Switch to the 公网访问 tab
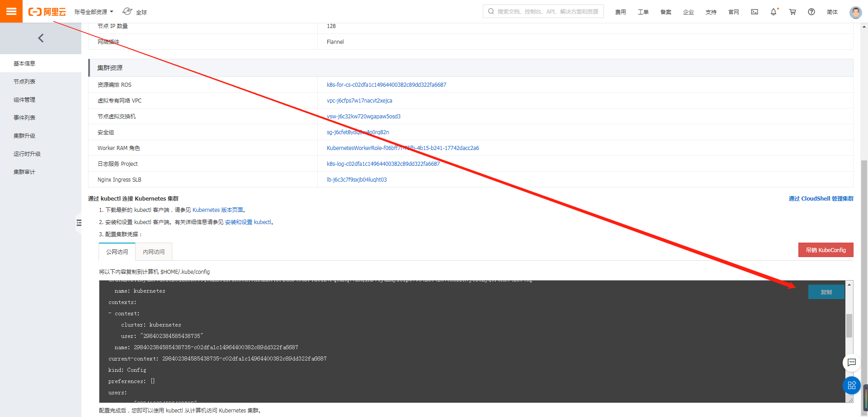868x417 pixels. [x=117, y=252]
